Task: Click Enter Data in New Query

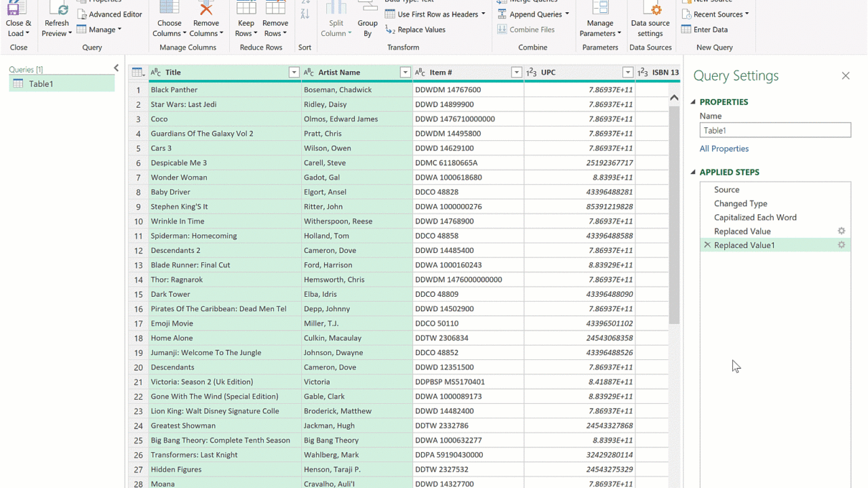Action: [x=705, y=30]
